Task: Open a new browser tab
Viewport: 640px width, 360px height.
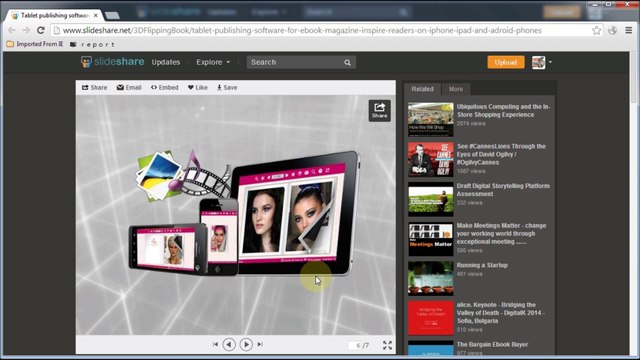Action: pos(112,16)
